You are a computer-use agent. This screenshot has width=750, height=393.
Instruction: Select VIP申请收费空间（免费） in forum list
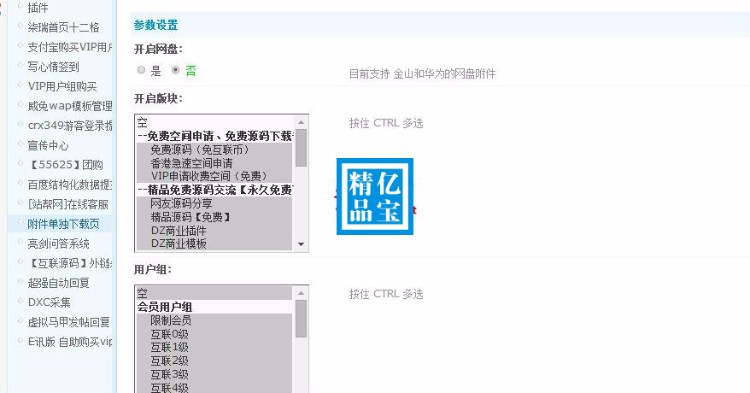[214, 176]
